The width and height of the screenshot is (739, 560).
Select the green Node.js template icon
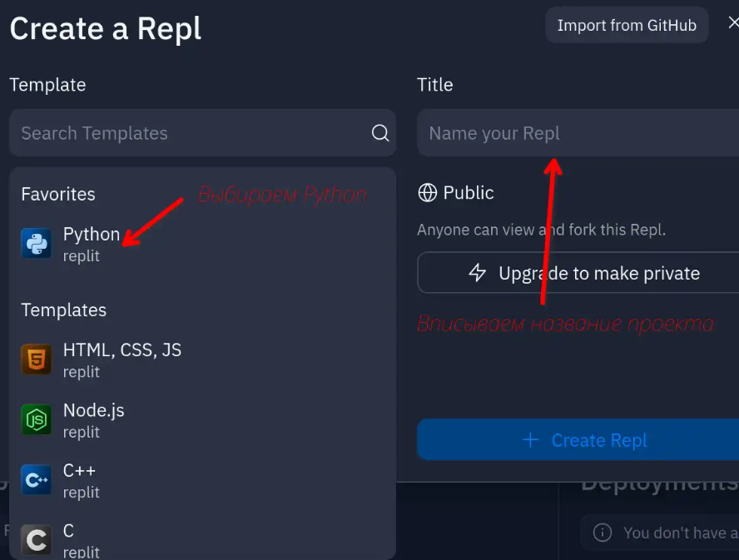click(x=36, y=420)
